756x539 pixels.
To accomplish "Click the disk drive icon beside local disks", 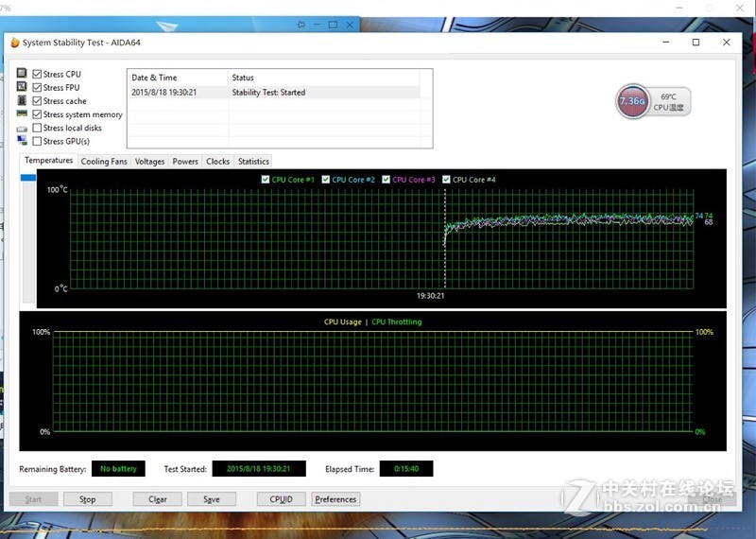I will [x=22, y=129].
